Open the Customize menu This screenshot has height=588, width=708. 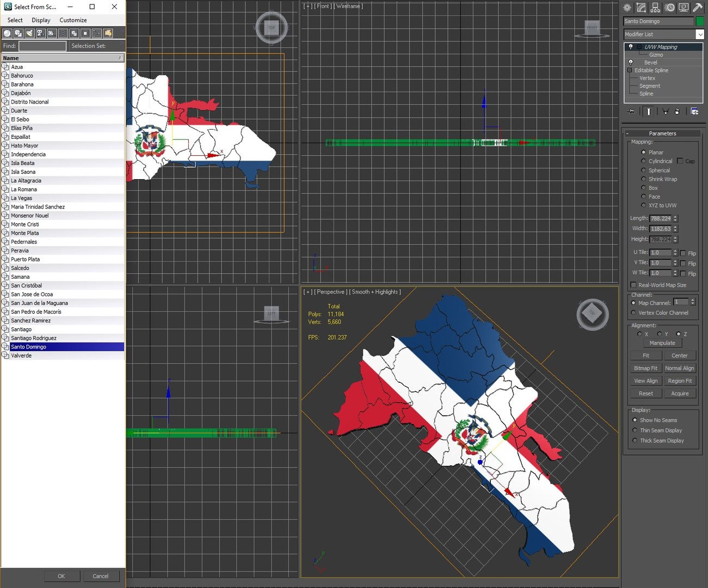click(x=73, y=20)
